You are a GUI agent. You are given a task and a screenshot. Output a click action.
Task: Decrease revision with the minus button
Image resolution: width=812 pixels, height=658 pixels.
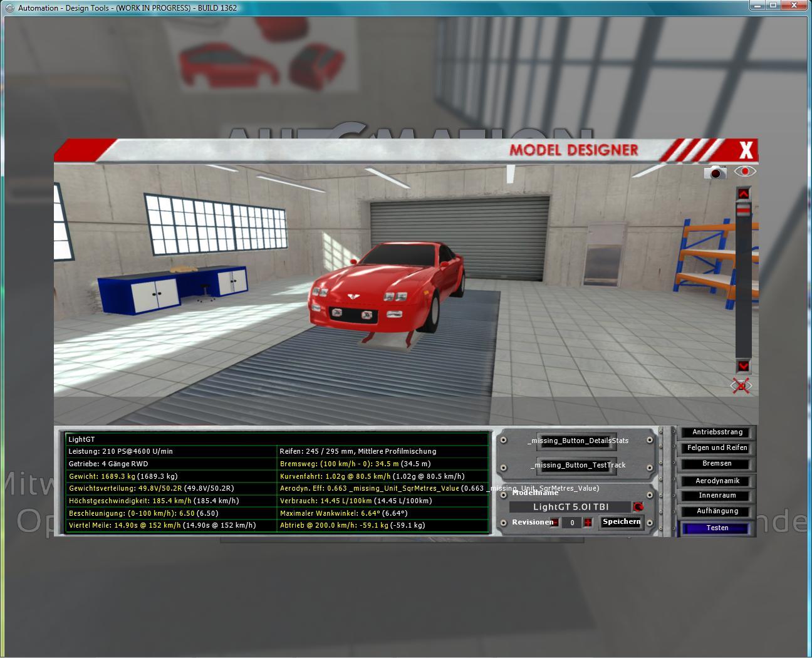point(555,523)
